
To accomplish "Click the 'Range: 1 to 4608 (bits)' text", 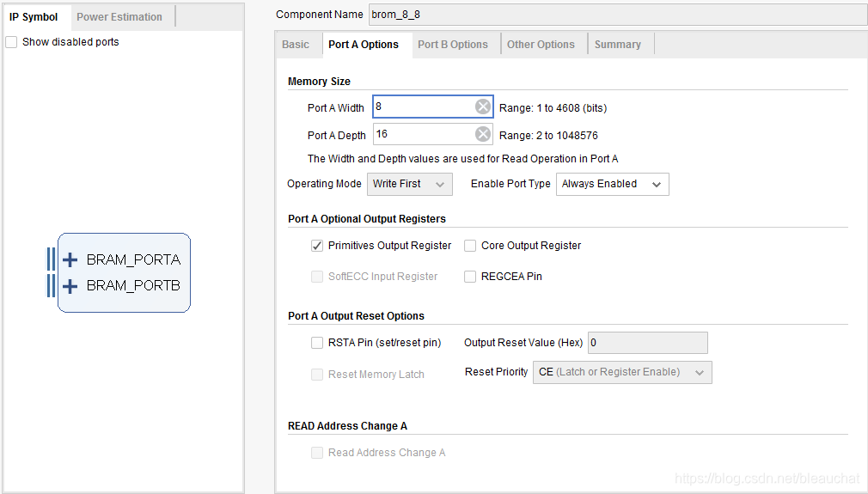I will pyautogui.click(x=553, y=108).
